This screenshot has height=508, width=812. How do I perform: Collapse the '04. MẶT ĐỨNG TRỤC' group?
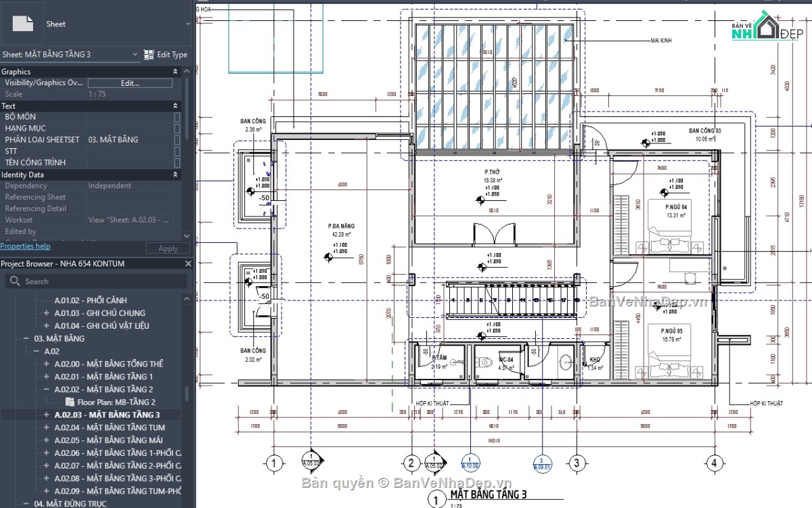[27, 504]
